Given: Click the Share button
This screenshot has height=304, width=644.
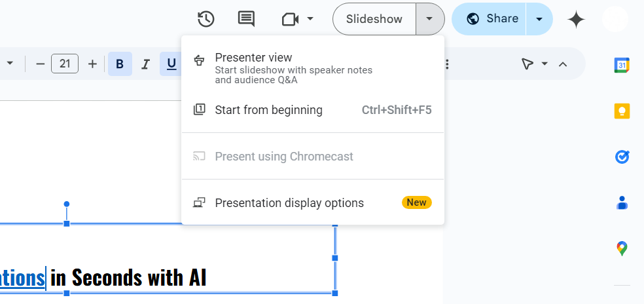Looking at the screenshot, I should pos(493,19).
